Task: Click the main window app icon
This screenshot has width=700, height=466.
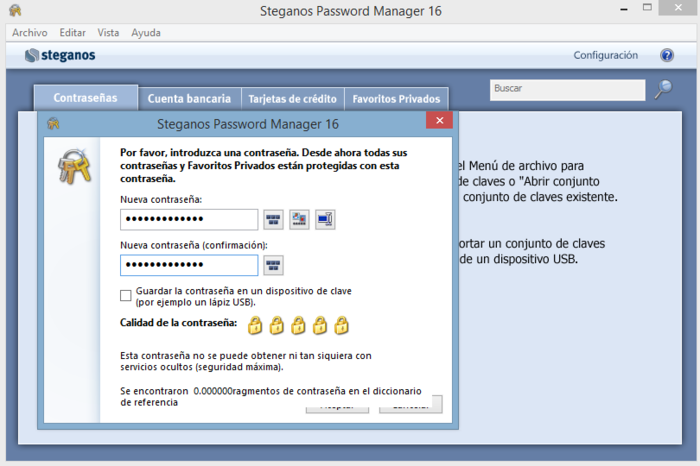Action: [x=15, y=10]
